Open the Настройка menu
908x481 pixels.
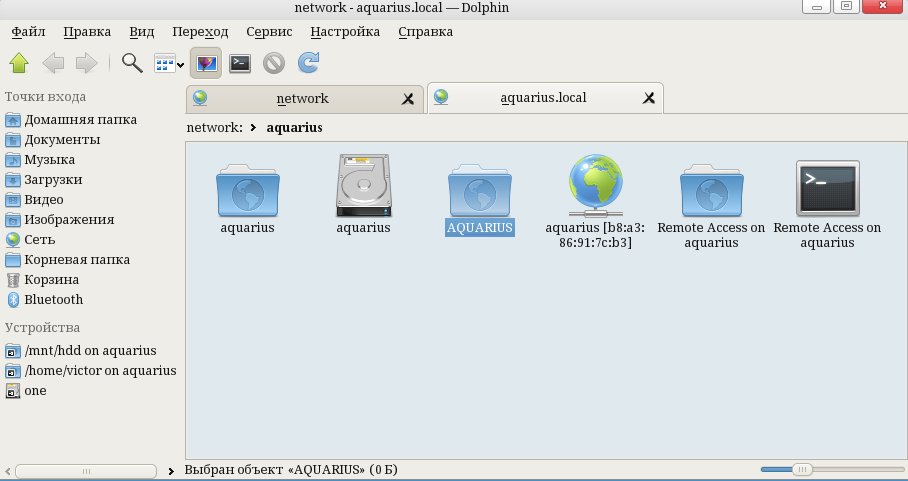pos(345,32)
